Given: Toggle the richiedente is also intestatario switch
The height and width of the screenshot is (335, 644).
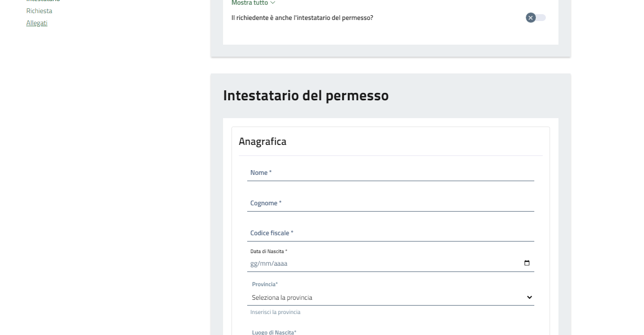Looking at the screenshot, I should [535, 18].
